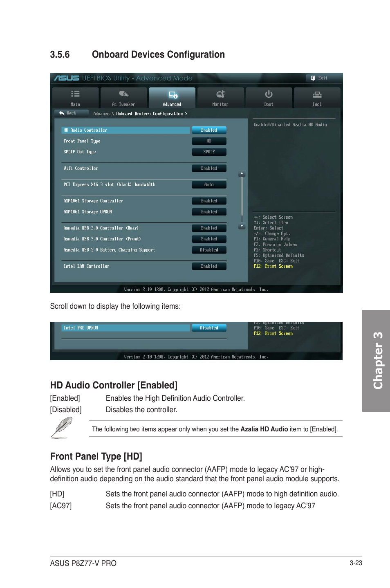Open Front Panel Type HD dropdown
Image resolution: width=390 pixels, height=588 pixels.
pos(209,141)
